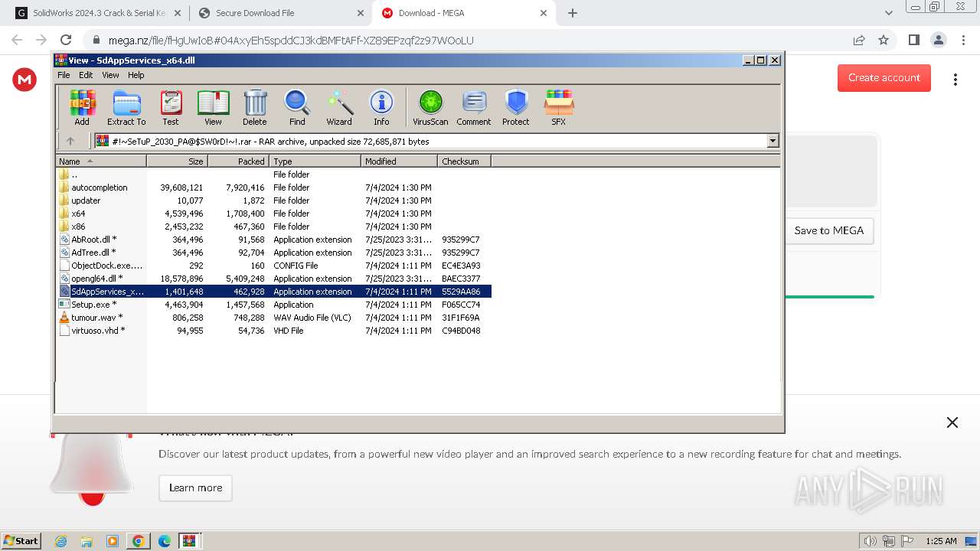Click the View file toolbar icon
The image size is (980, 551).
click(x=213, y=107)
